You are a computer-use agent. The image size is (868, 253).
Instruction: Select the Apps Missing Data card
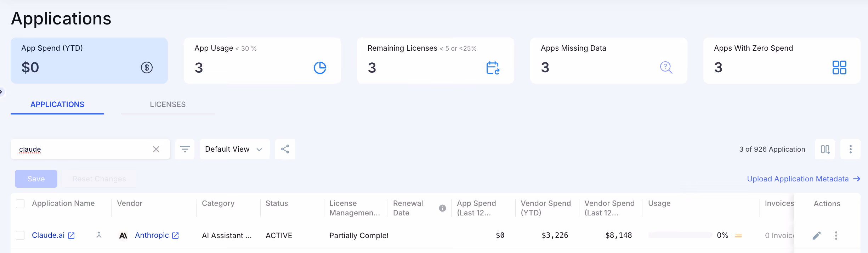click(609, 61)
